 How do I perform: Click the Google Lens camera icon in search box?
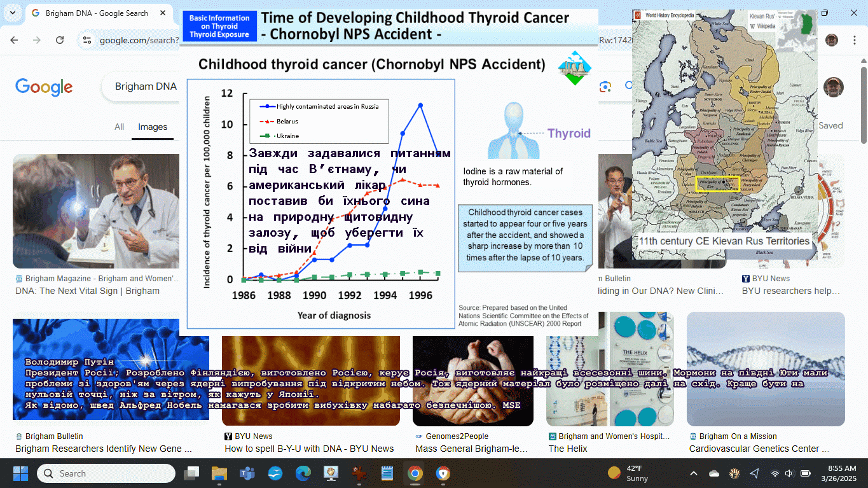[605, 87]
